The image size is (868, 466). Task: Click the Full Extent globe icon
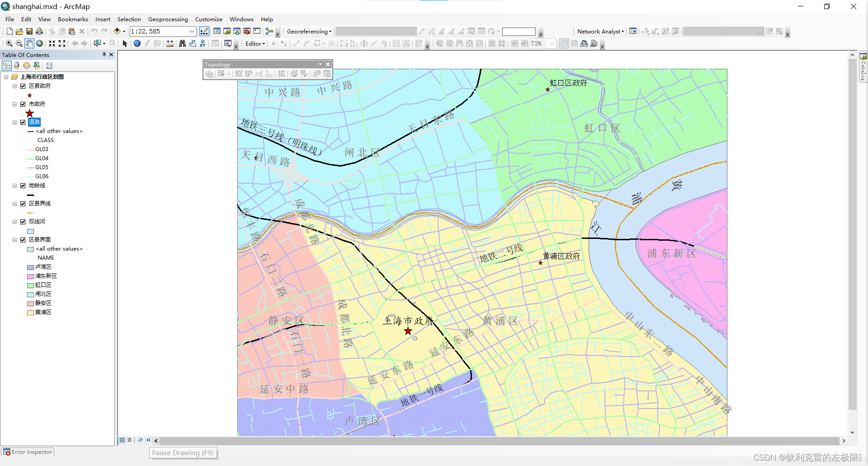pos(39,43)
